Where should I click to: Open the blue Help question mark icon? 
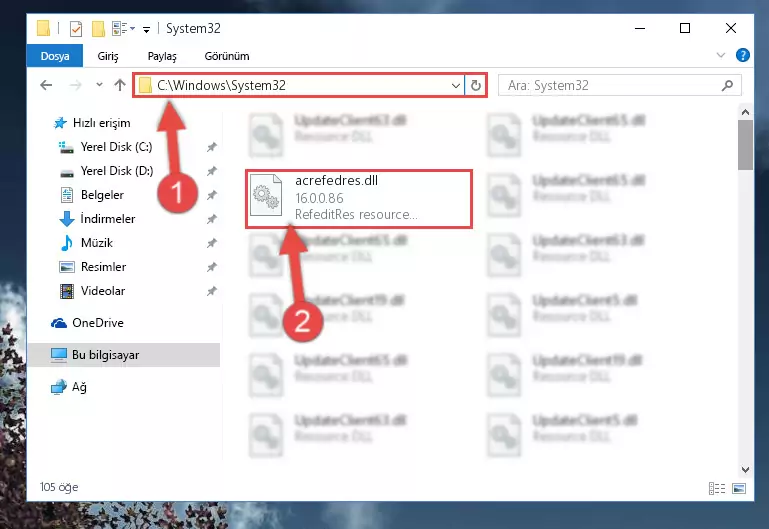click(x=743, y=55)
